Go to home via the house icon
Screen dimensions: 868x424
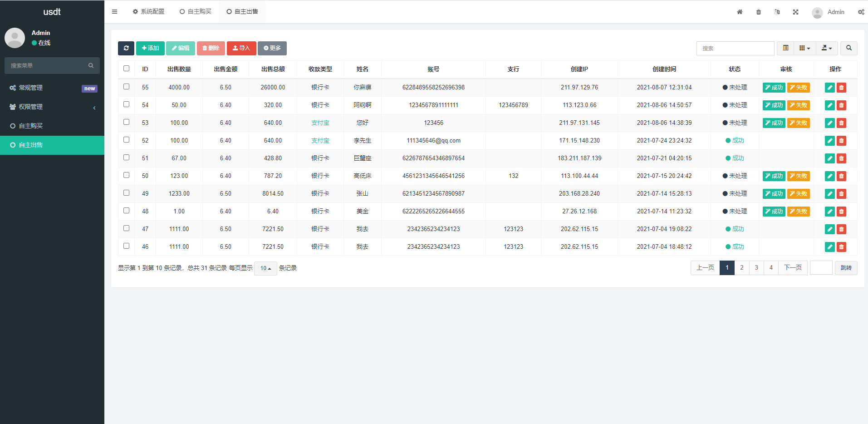pos(740,12)
